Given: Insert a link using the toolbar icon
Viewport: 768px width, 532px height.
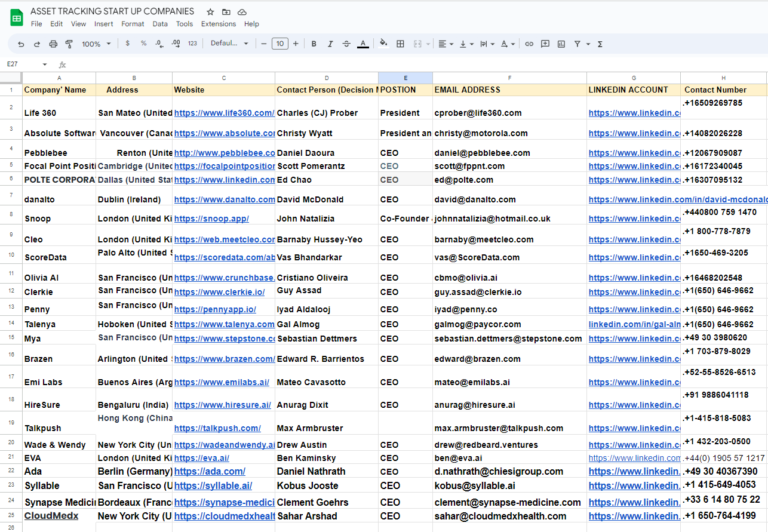Looking at the screenshot, I should pyautogui.click(x=529, y=44).
